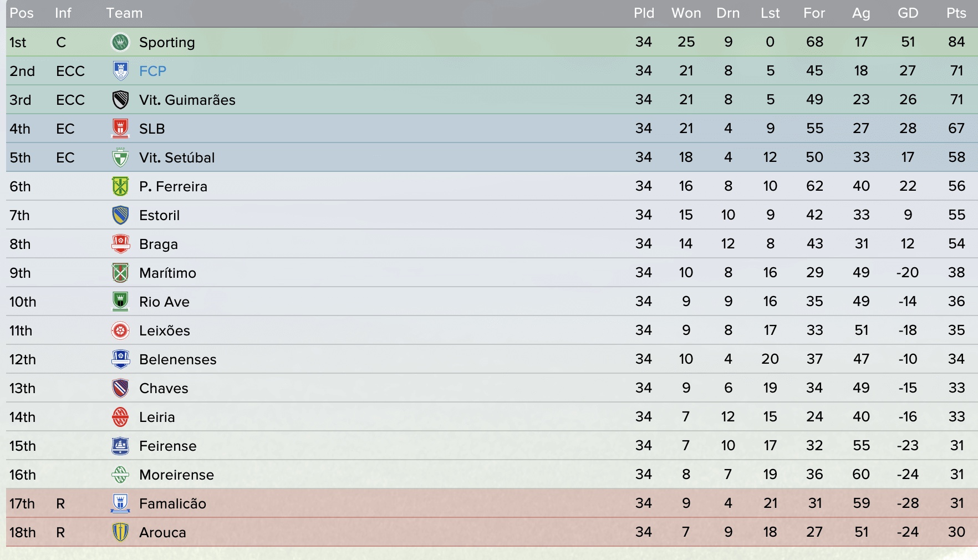Click the Won column header
The height and width of the screenshot is (560, 978).
click(x=686, y=13)
